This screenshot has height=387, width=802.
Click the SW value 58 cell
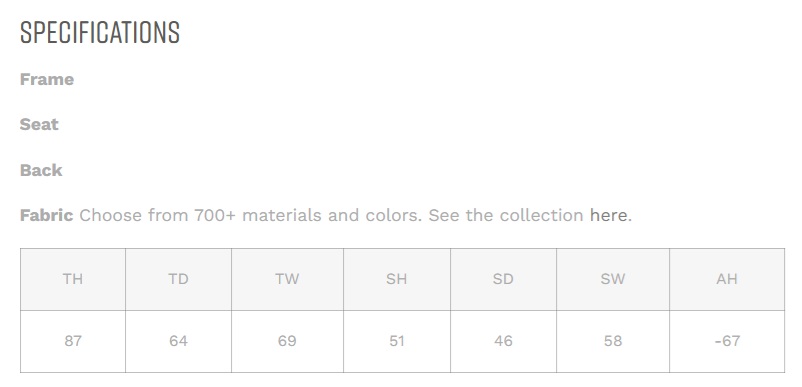pyautogui.click(x=613, y=341)
